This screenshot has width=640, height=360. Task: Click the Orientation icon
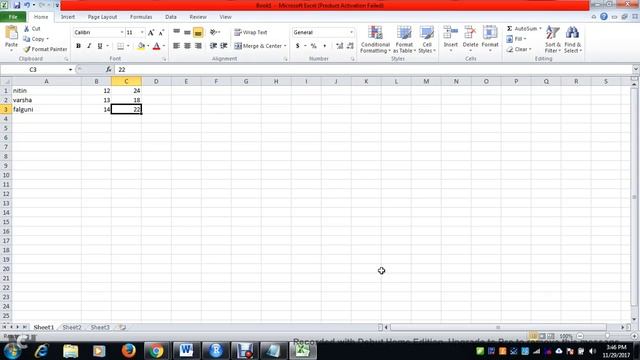[x=213, y=32]
